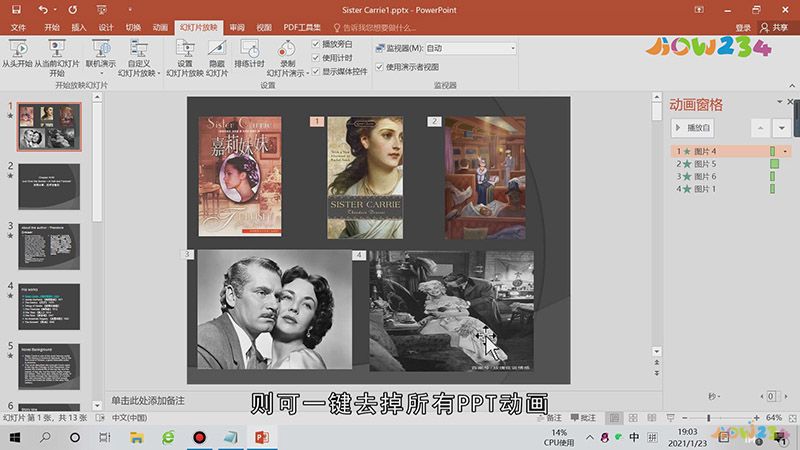The width and height of the screenshot is (800, 450).
Task: Switch to the View (视图) tab
Action: (264, 28)
